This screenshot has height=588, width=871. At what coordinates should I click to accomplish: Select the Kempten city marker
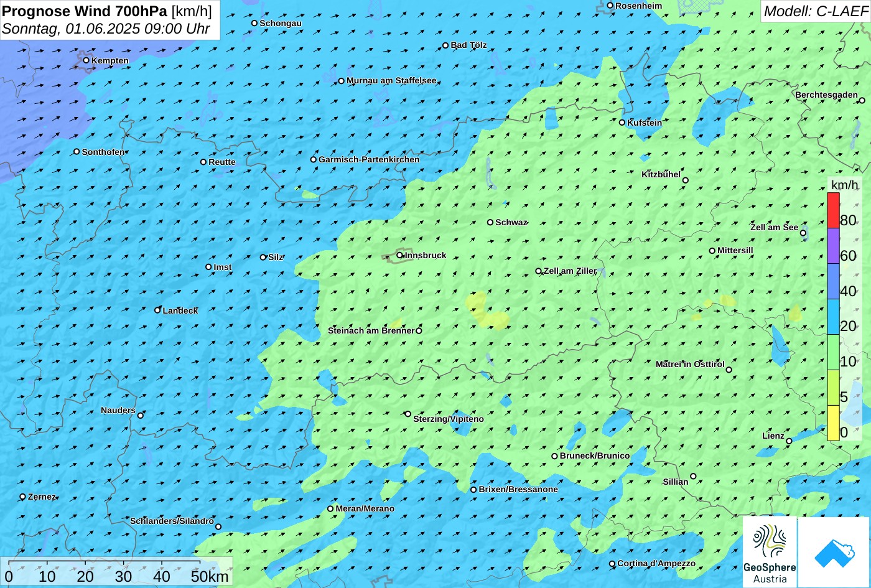pyautogui.click(x=86, y=60)
